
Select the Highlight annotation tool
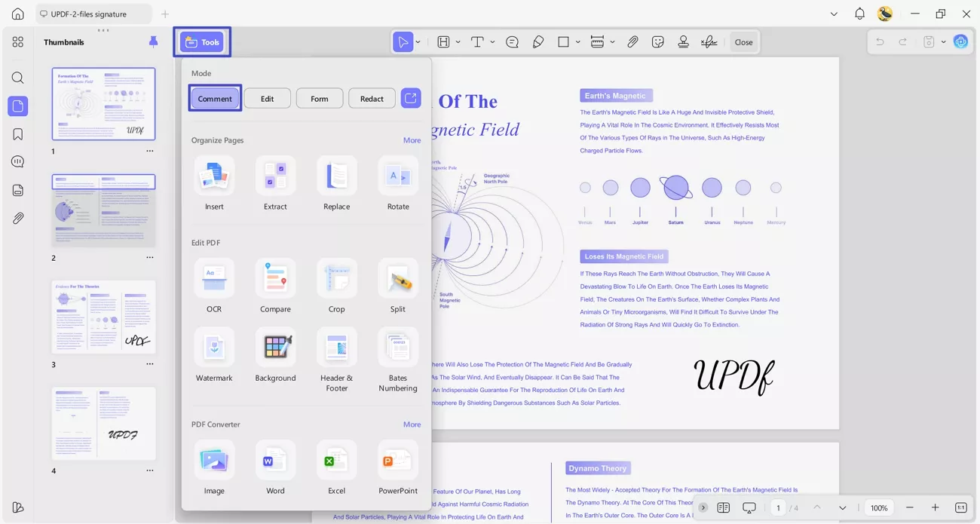tap(443, 41)
